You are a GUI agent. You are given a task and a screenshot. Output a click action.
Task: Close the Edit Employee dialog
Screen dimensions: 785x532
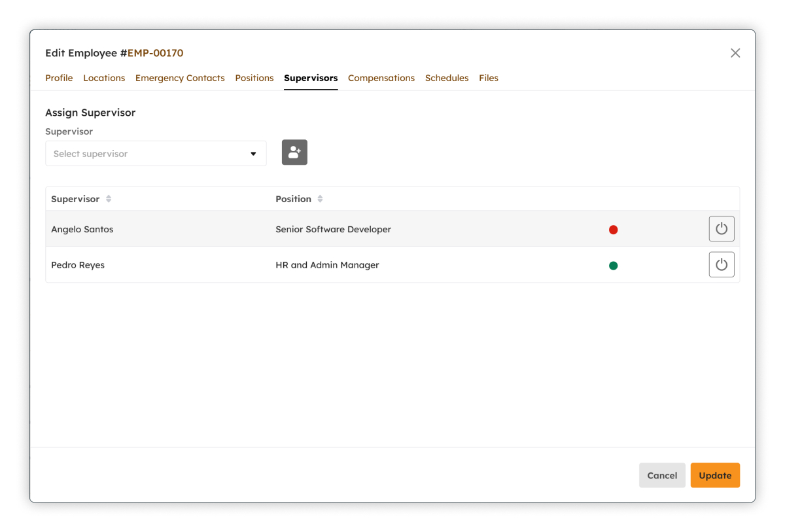(x=735, y=53)
